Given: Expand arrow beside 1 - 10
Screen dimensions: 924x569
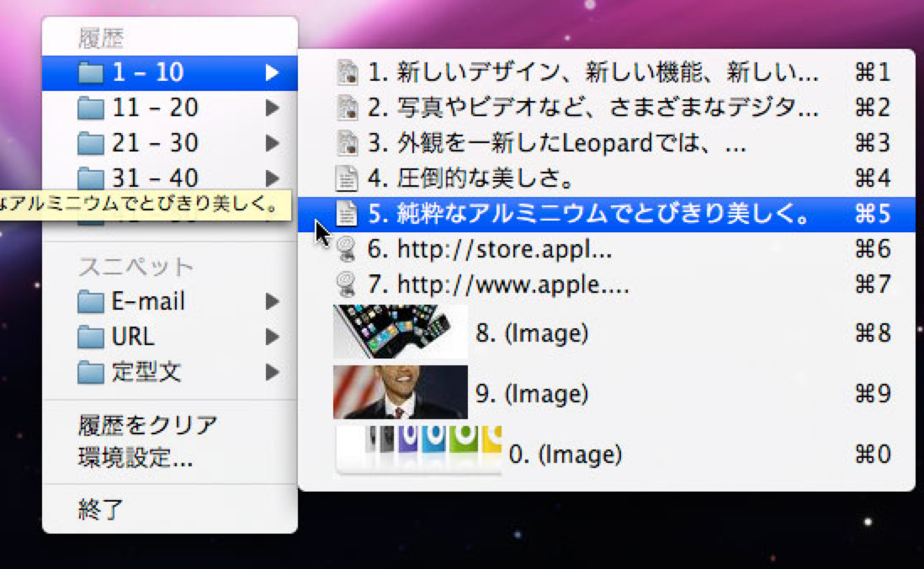Looking at the screenshot, I should 272,72.
